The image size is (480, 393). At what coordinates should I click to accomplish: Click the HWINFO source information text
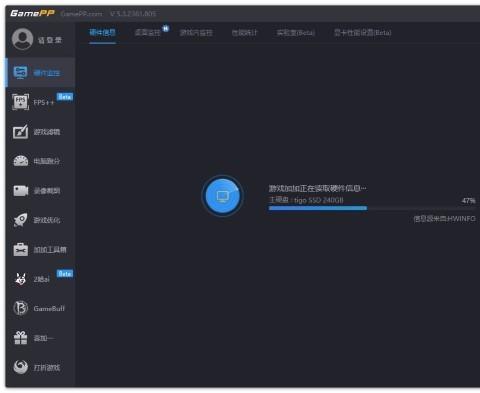(444, 219)
